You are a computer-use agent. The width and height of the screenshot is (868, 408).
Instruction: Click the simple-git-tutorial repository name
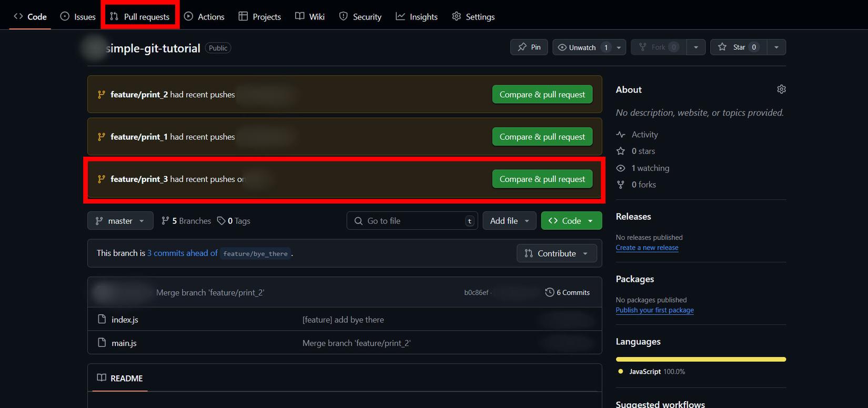point(153,48)
